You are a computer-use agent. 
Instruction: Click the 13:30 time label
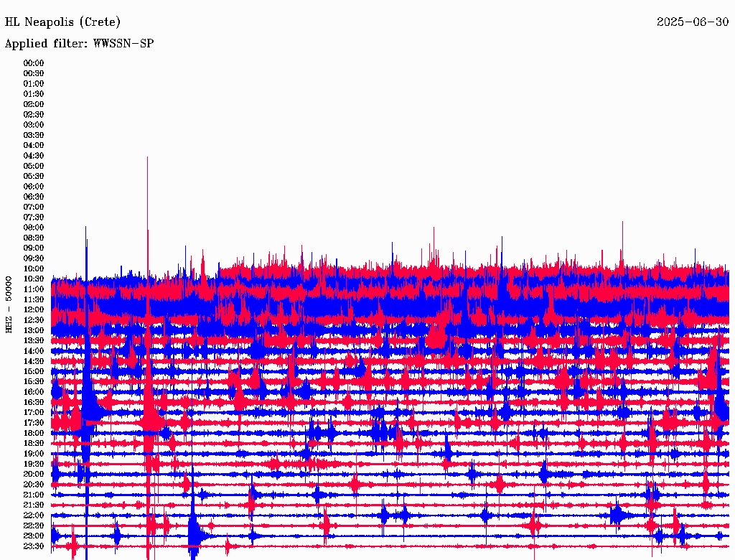click(34, 340)
